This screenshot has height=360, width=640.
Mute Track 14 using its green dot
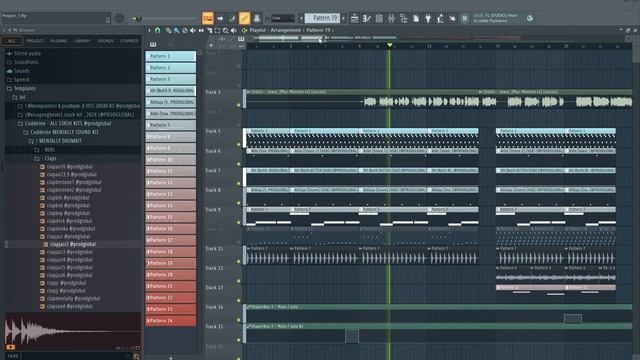coord(239,320)
